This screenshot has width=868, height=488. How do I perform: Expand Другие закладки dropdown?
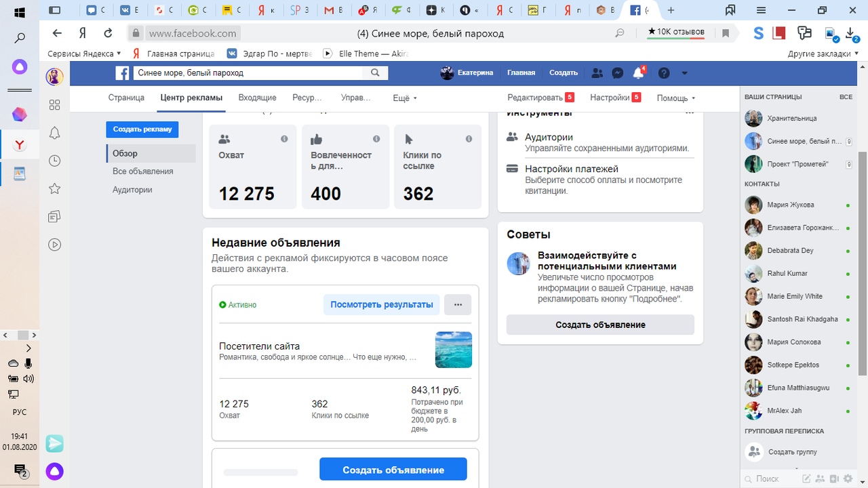[823, 54]
